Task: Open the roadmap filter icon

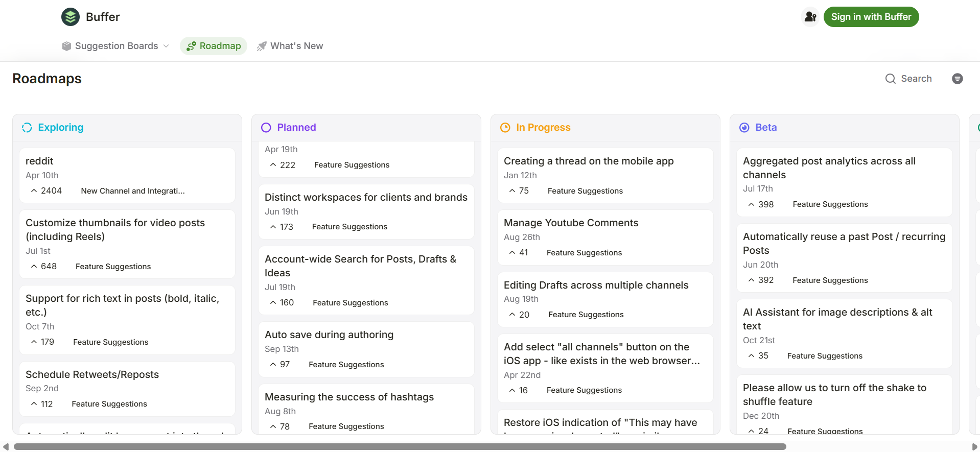Action: [958, 79]
